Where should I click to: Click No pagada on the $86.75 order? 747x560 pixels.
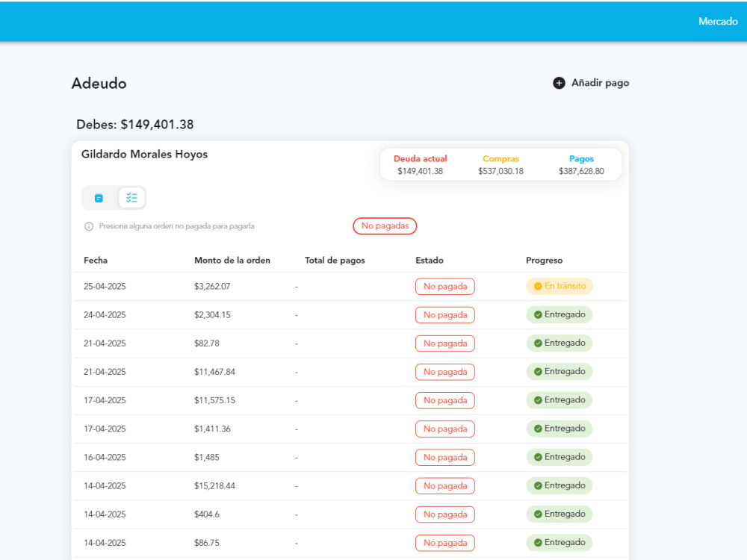pos(445,544)
